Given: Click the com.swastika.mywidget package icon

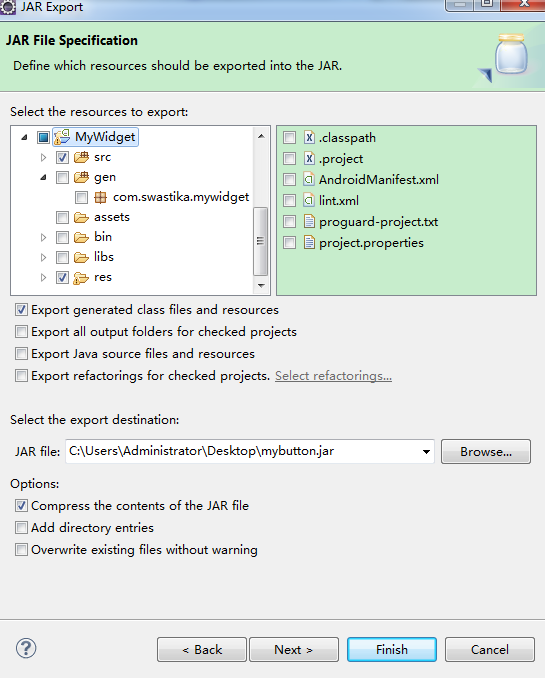Looking at the screenshot, I should (100, 198).
